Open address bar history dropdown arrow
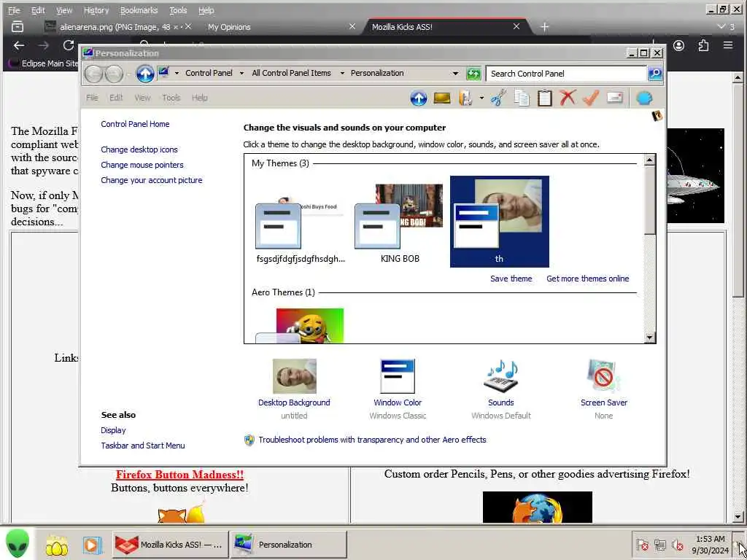Screen dimensions: 747x560 (455, 74)
